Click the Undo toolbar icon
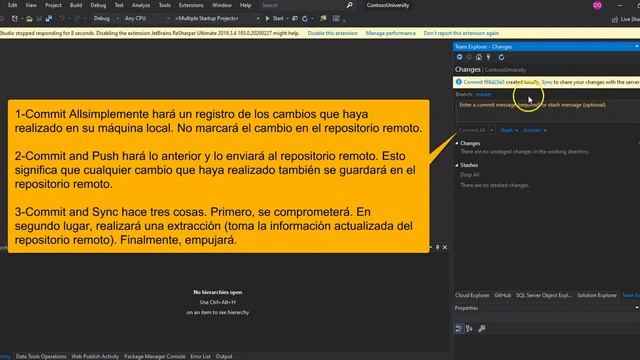Screen dimensions: 640x360 [62, 19]
